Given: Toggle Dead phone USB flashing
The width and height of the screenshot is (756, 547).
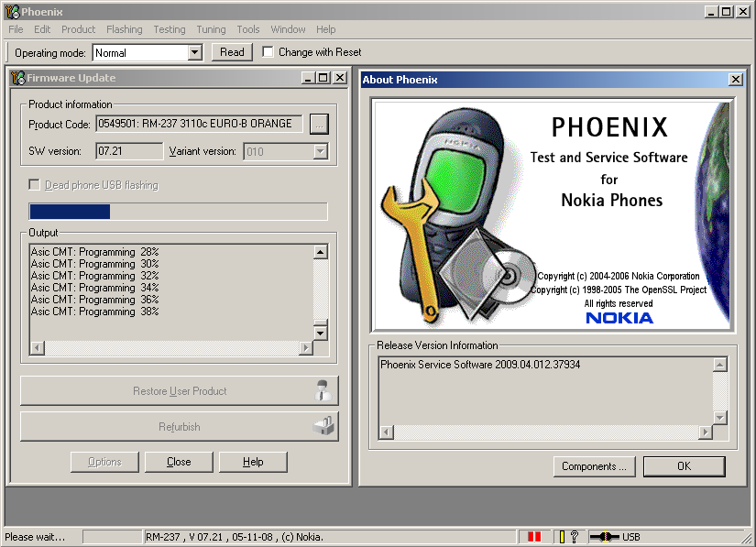Looking at the screenshot, I should point(34,184).
